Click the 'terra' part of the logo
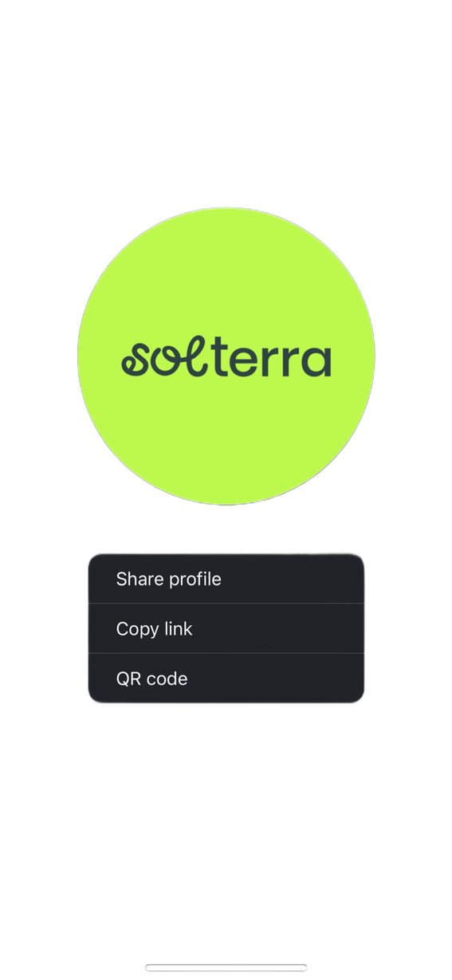 [270, 361]
